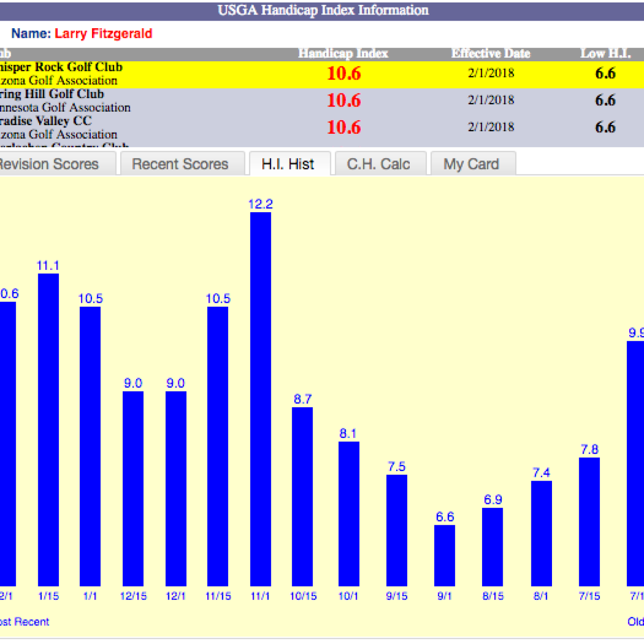
Task: Open the Revision Scores tab
Action: (57, 164)
